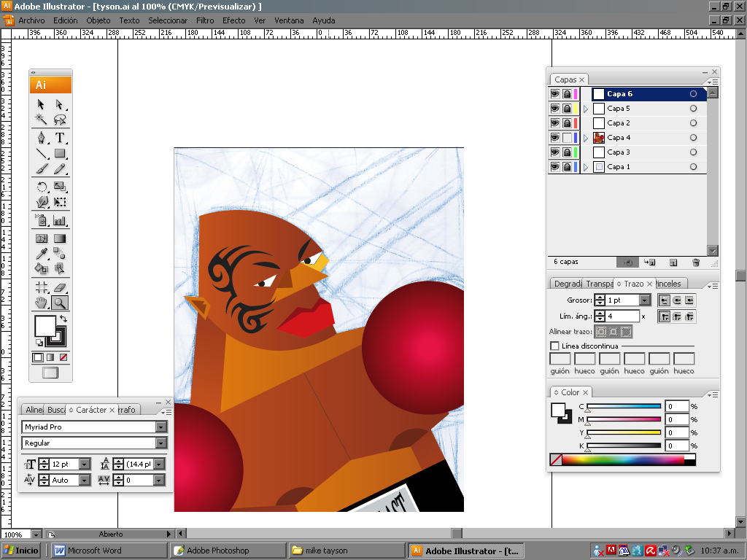Switch to the Transparencia tab
Screen dimensions: 747x560
coord(599,284)
